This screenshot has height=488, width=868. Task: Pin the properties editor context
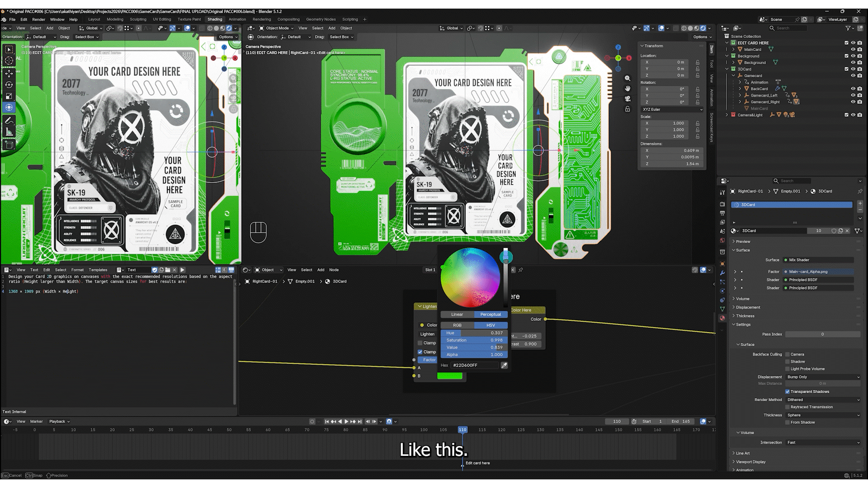pyautogui.click(x=860, y=191)
